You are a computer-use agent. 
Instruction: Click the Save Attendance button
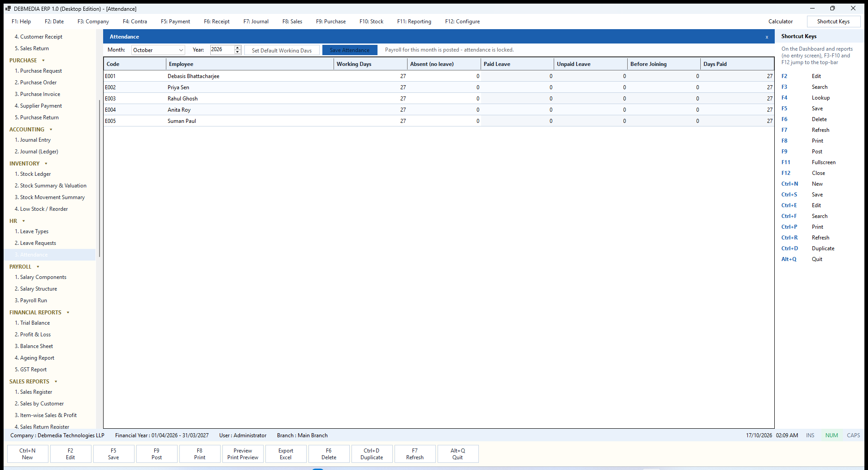tap(350, 50)
